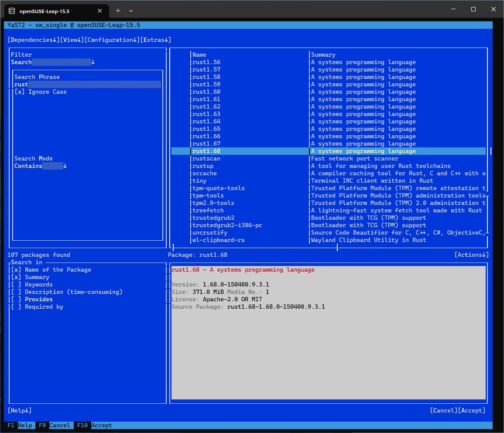The image size is (504, 433).
Task: Enable the Keywords search checkbox
Action: 32,285
